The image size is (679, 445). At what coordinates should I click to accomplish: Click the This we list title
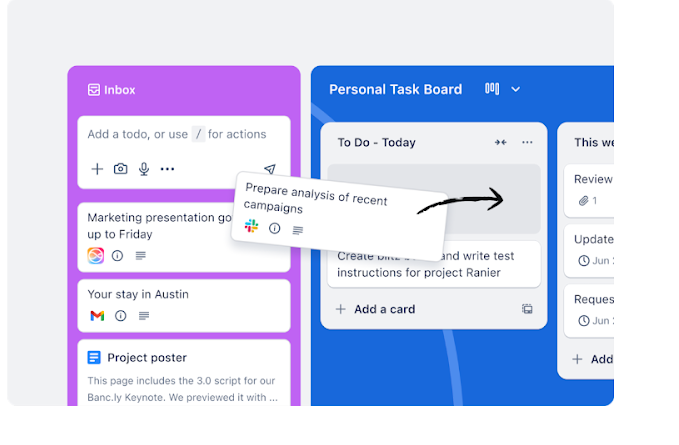click(x=594, y=142)
